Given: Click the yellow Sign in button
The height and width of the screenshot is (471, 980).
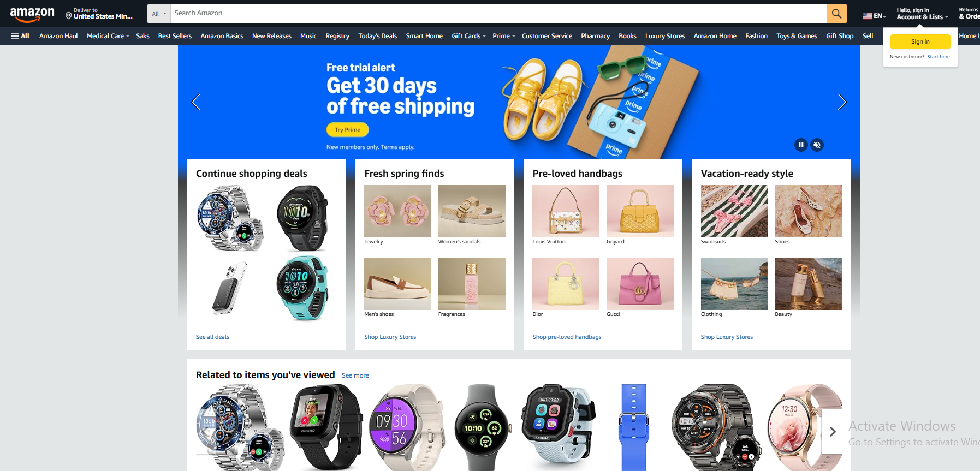Looking at the screenshot, I should tap(920, 41).
